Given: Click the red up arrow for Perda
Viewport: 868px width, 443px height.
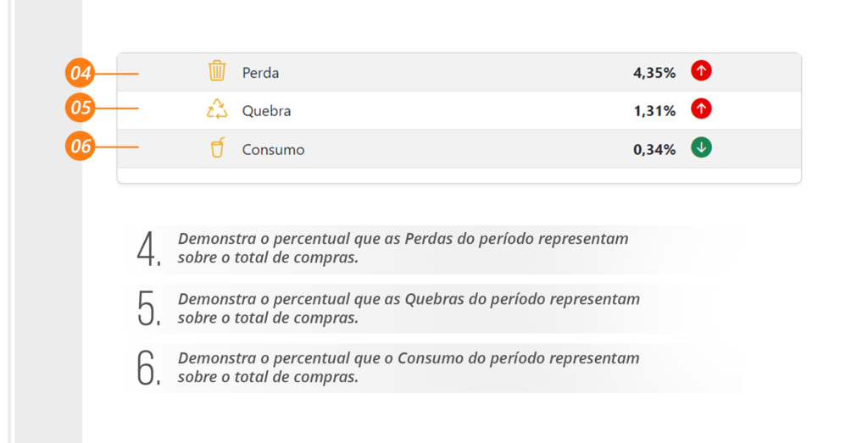Looking at the screenshot, I should tap(701, 71).
